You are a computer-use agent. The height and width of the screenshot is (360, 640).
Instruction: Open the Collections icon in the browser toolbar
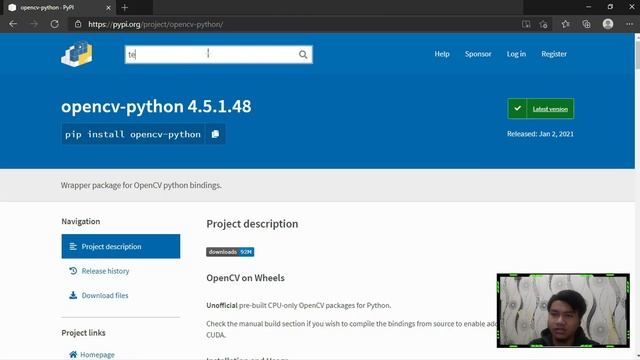(587, 24)
